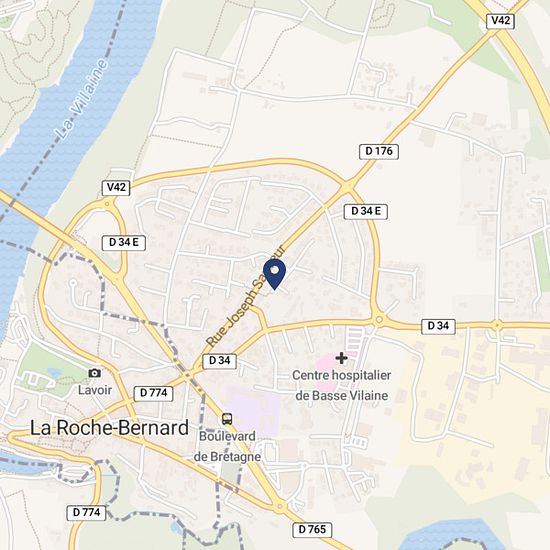
Task: Click the D 34 badge east of the hospital roundabout
Action: coord(438,326)
